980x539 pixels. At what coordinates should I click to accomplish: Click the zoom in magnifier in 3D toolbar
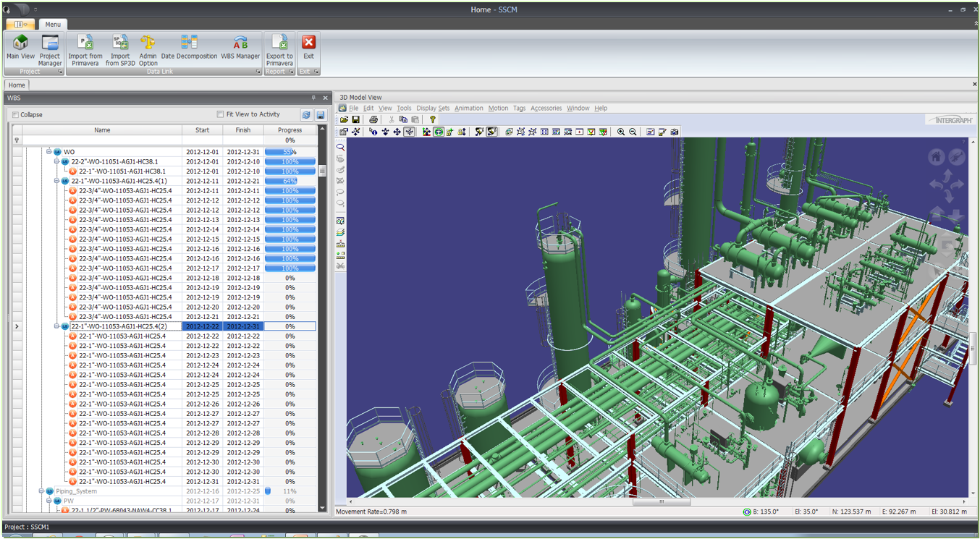(x=621, y=132)
